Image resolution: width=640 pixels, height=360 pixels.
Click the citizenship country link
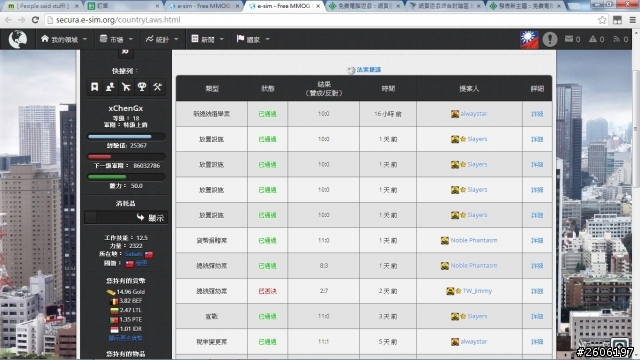tap(142, 263)
